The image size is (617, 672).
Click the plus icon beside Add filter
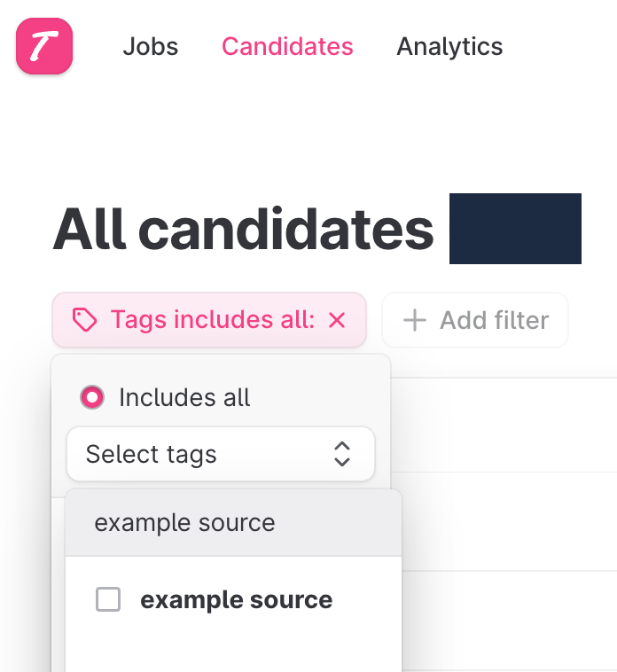pyautogui.click(x=414, y=320)
